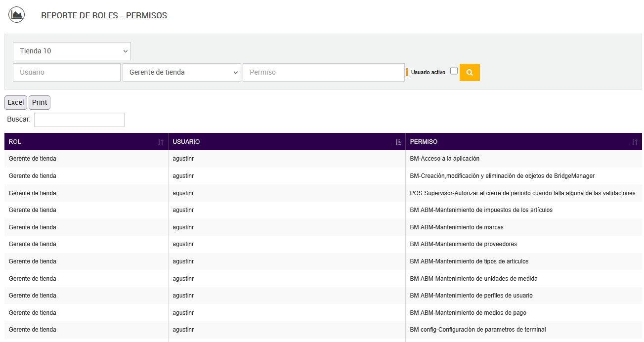Select 'BM ABM-Mantenimiento de tipos de articulos' cell
Image resolution: width=644 pixels, height=342 pixels.
click(524, 261)
